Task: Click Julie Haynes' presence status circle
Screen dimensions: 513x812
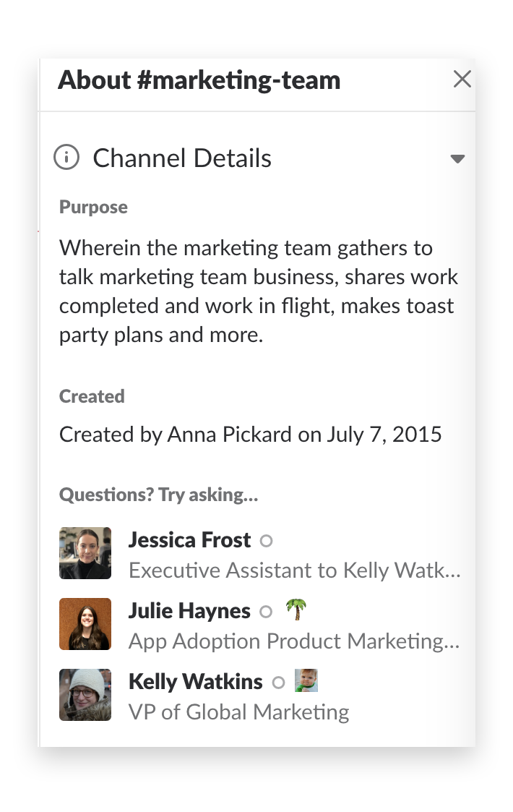Action: pos(266,612)
